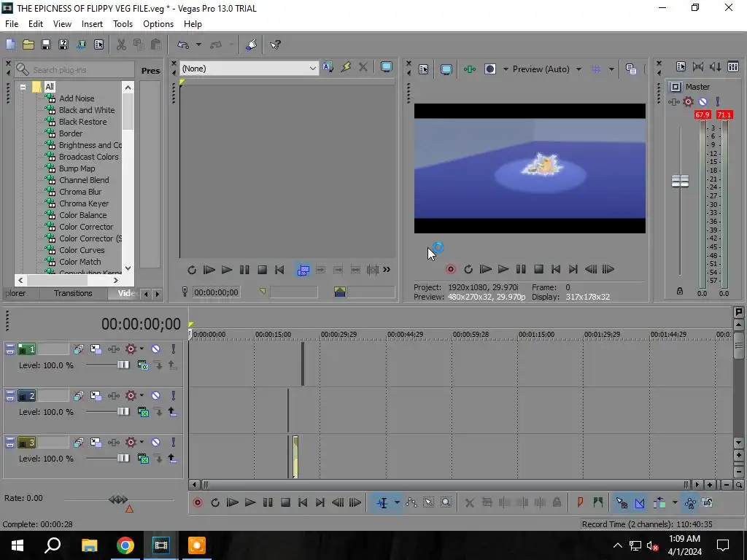
Task: Open Normal Edit Tool dropdown arrow
Action: pos(397,502)
